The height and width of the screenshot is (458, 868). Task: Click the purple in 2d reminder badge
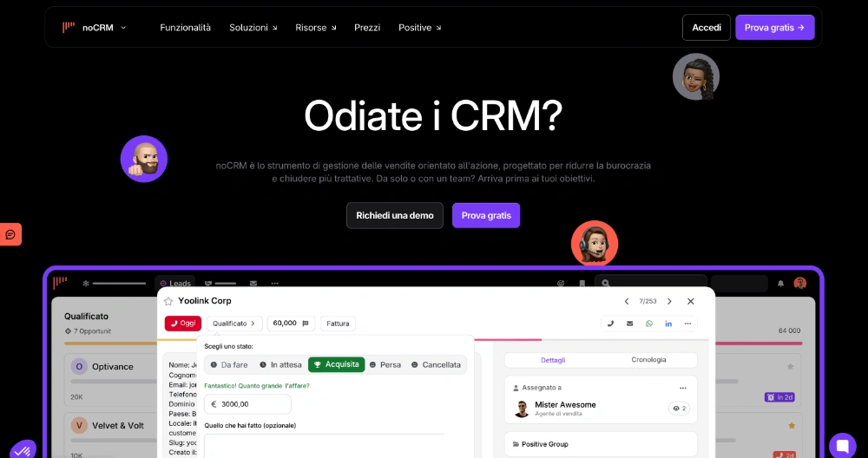pyautogui.click(x=780, y=396)
